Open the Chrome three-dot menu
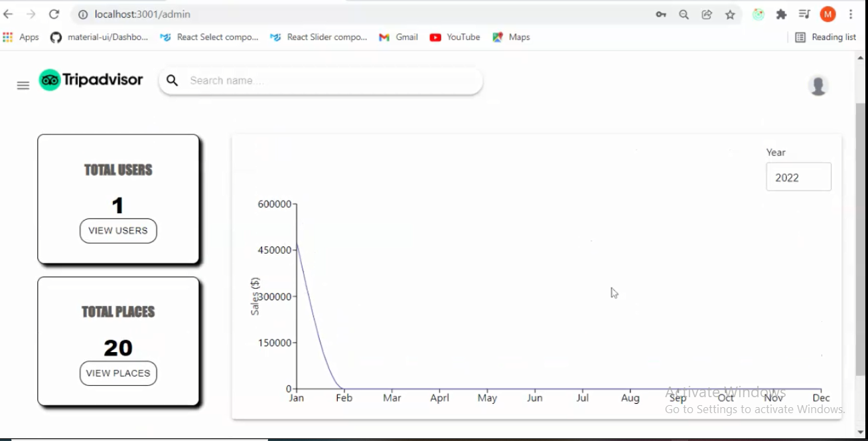Image resolution: width=868 pixels, height=441 pixels. 851,14
